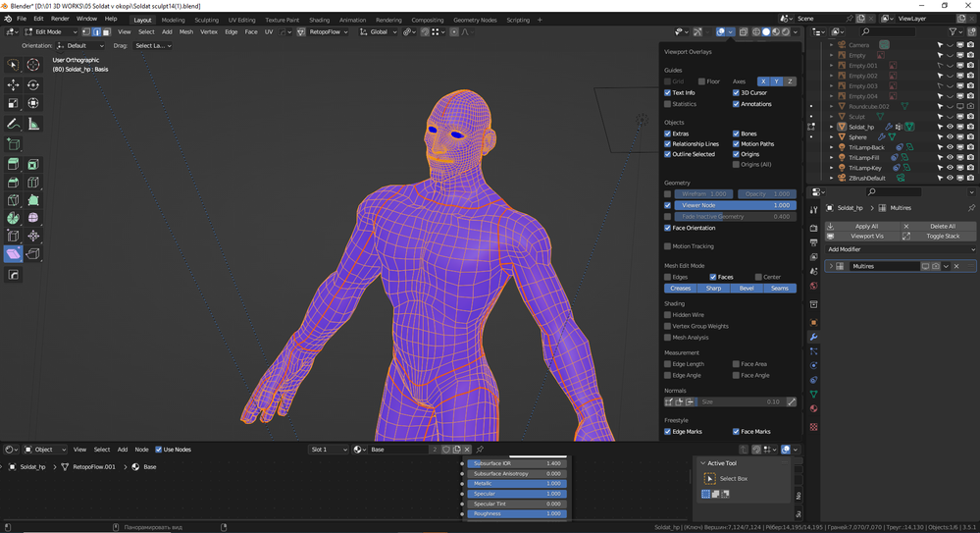
Task: Select the Measure tool
Action: click(x=33, y=125)
